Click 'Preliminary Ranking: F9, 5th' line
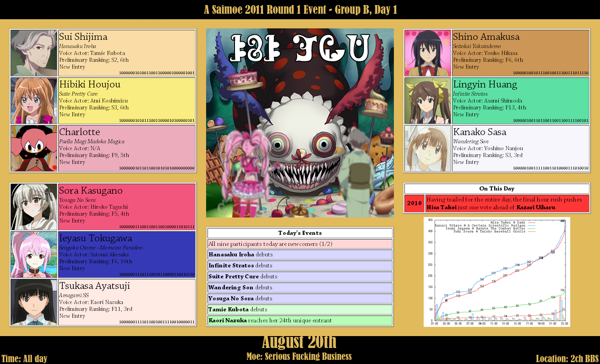This screenshot has width=600, height=364. (94, 155)
